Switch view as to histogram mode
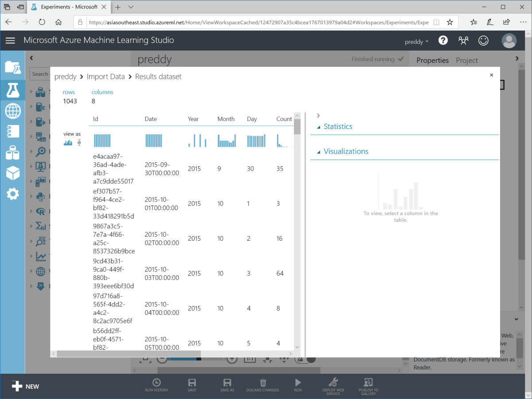 click(x=68, y=142)
